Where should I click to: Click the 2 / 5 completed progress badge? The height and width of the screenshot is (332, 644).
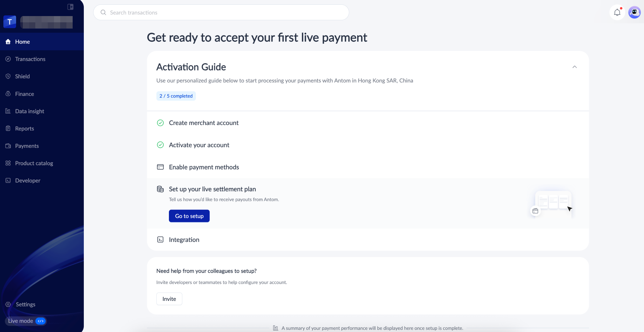(x=176, y=96)
